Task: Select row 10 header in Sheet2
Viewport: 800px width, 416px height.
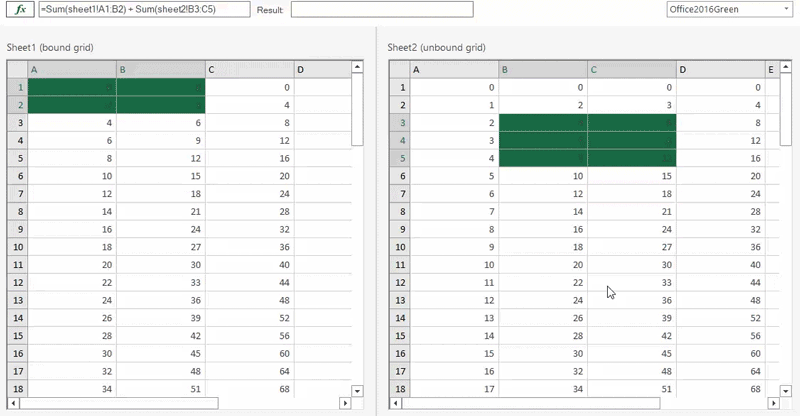Action: [x=400, y=247]
